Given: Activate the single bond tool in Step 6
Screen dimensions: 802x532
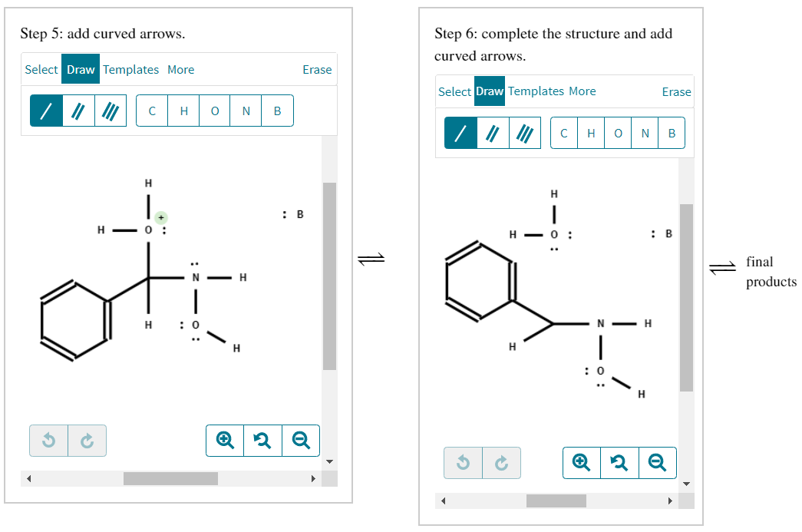Looking at the screenshot, I should click(x=460, y=133).
